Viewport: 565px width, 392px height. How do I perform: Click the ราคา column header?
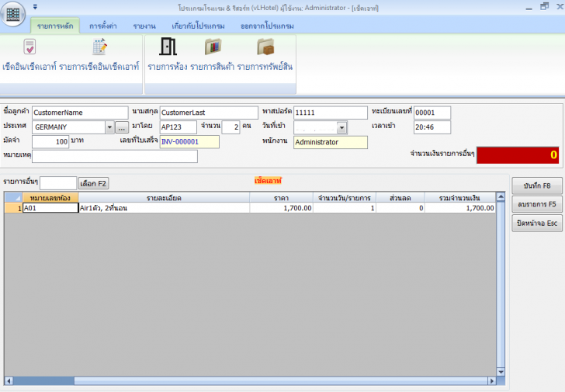[x=281, y=198]
